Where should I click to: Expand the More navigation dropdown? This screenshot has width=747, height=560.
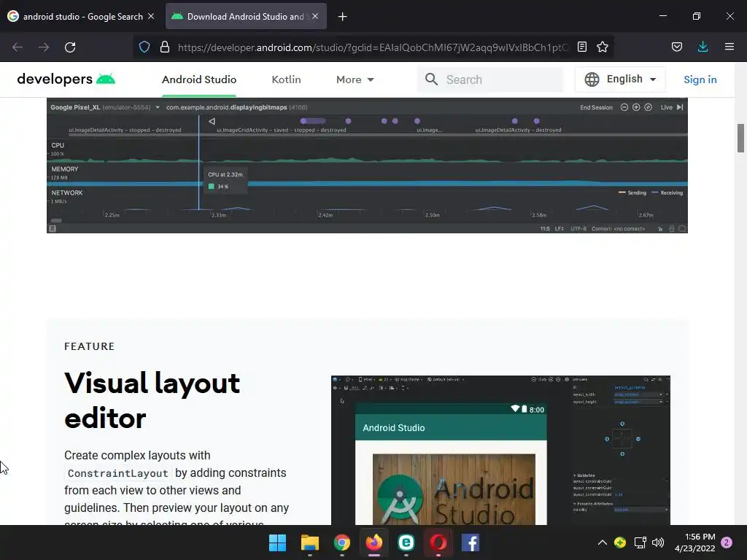coord(355,79)
